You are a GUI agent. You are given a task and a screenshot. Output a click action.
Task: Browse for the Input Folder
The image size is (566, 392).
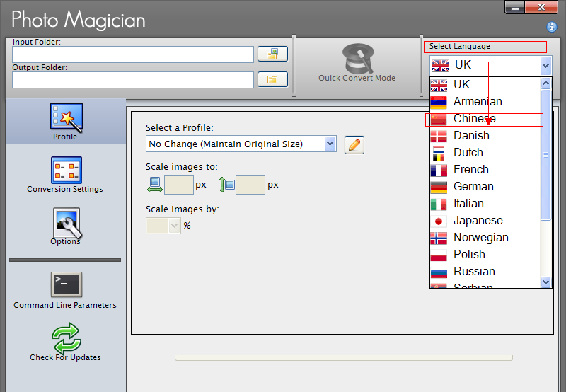click(x=272, y=54)
